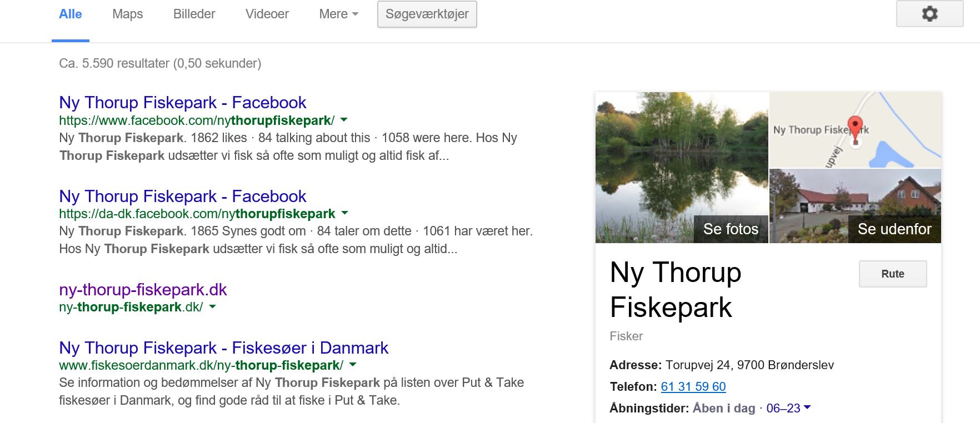
Task: Expand arrow next to ny-thorup-fiskepark.dk/ URL
Action: pyautogui.click(x=212, y=306)
